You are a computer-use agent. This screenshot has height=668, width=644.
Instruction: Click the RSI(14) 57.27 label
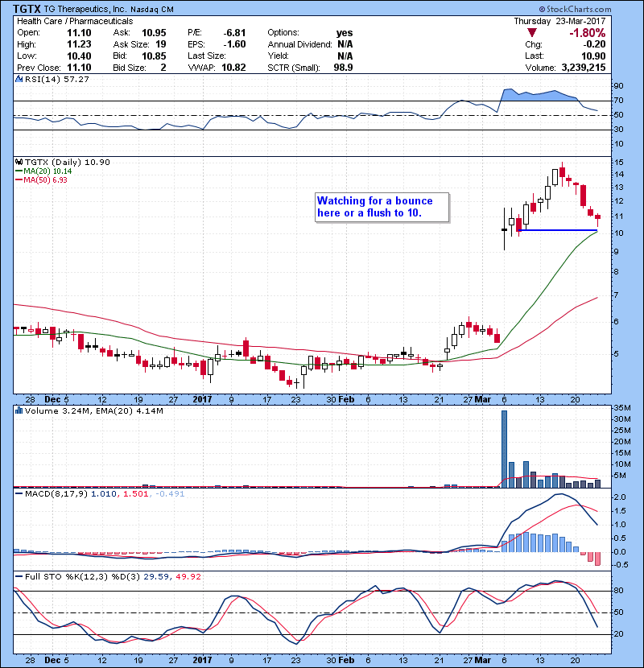click(56, 79)
